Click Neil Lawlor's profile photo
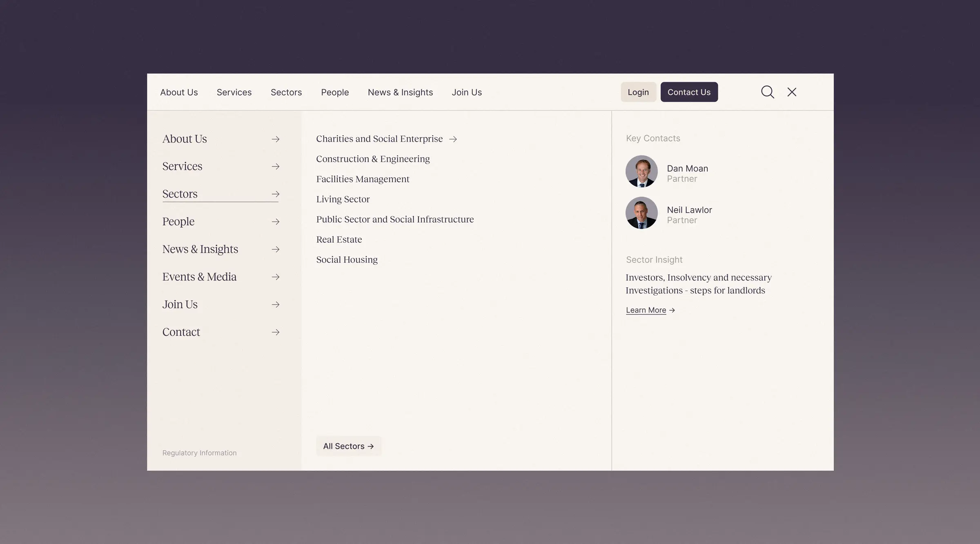 pyautogui.click(x=641, y=213)
